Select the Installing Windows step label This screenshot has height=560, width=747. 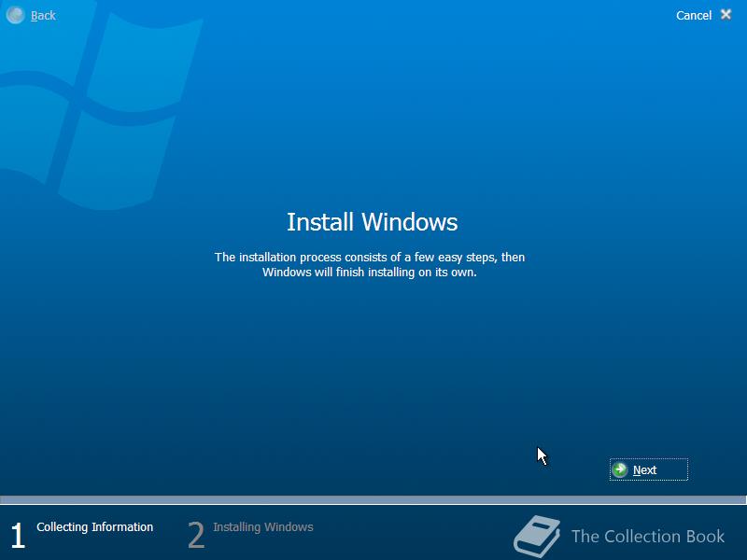263,527
